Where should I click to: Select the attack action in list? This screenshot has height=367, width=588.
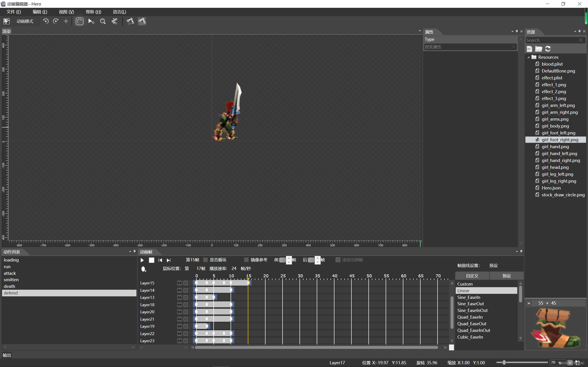click(10, 273)
